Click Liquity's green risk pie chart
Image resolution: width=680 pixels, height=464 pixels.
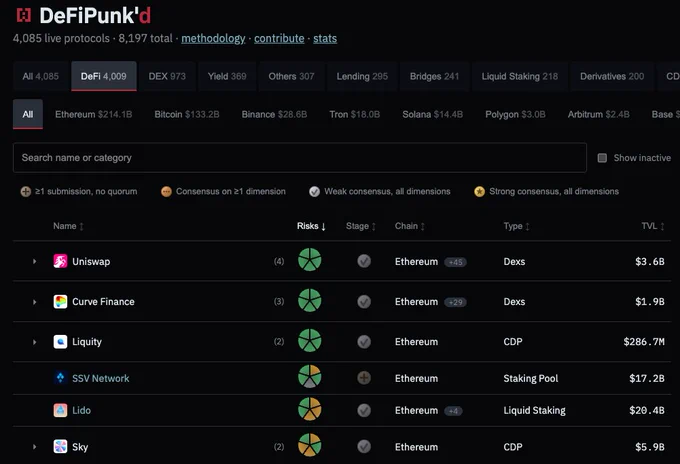310,340
